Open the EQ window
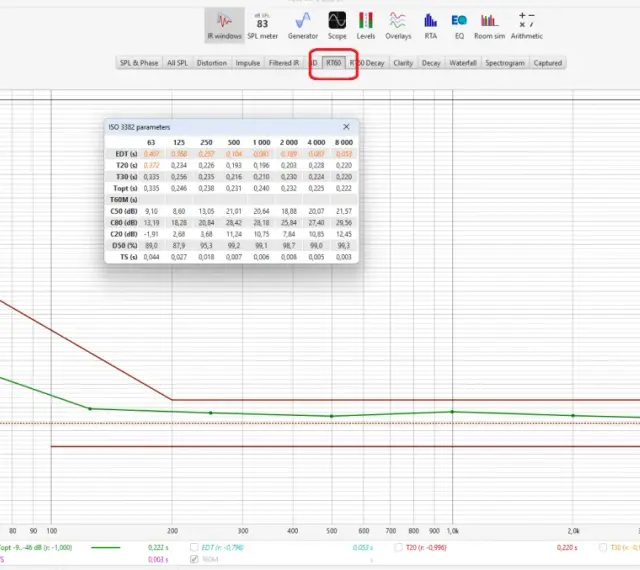This screenshot has height=570, width=640. [x=459, y=25]
